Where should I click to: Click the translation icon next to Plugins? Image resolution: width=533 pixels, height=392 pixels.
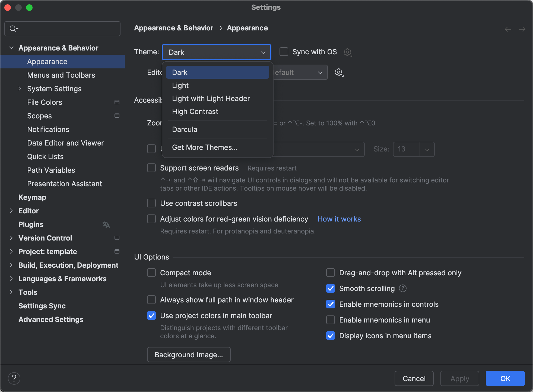(x=106, y=225)
